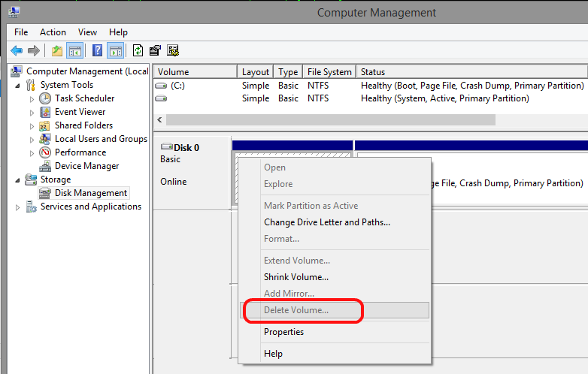
Task: Click the Back arrow toolbar icon
Action: point(17,50)
